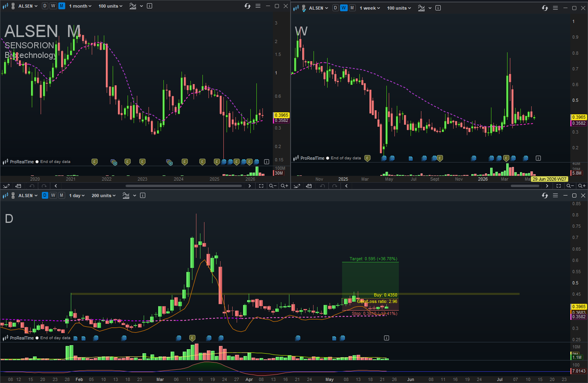
Task: Open '100 units' dropdown in monthly chart
Action: point(111,6)
